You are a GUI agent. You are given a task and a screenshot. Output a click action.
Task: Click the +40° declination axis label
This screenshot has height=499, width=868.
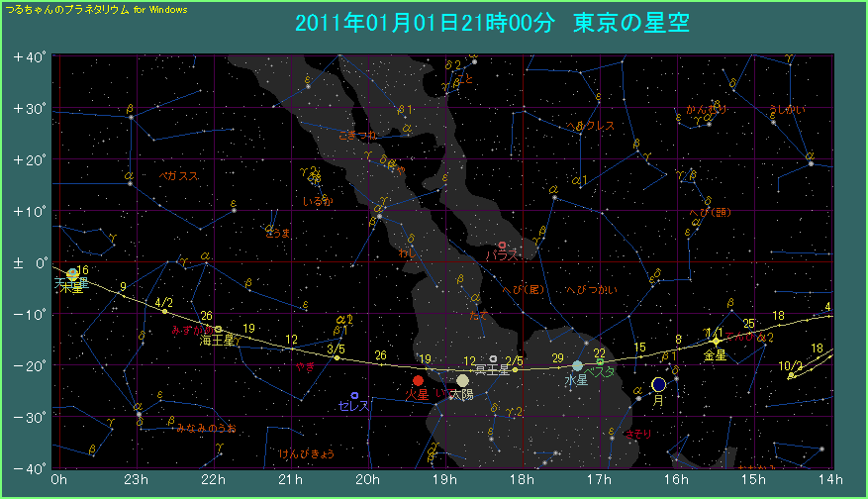[x=30, y=56]
